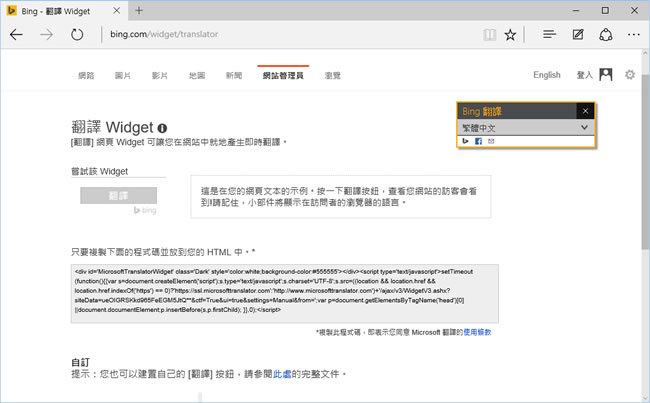Click the email envelope icon in widget
650x403 pixels.
(x=491, y=141)
